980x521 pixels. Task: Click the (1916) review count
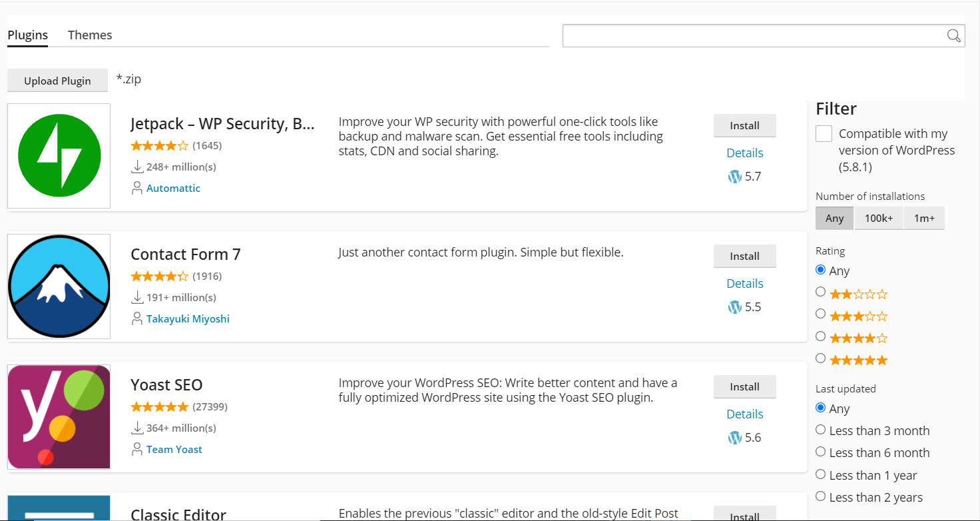207,276
